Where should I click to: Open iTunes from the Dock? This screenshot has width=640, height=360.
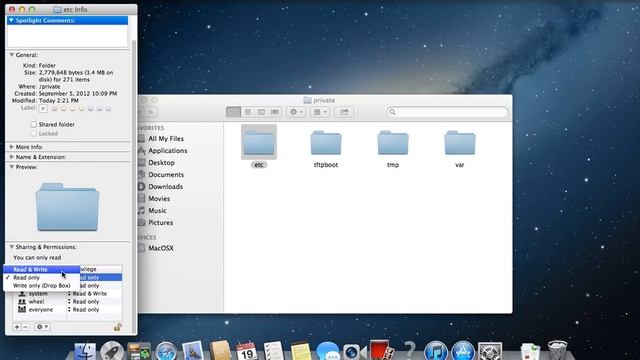(436, 351)
